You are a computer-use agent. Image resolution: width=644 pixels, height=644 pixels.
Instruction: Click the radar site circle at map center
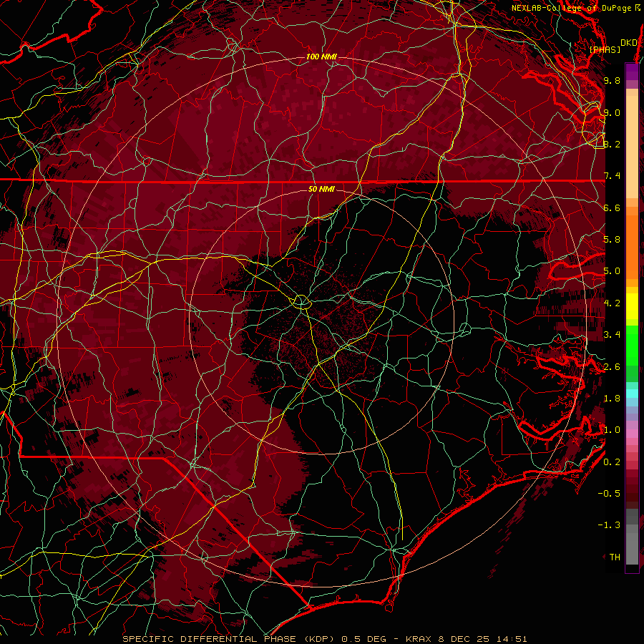(301, 302)
